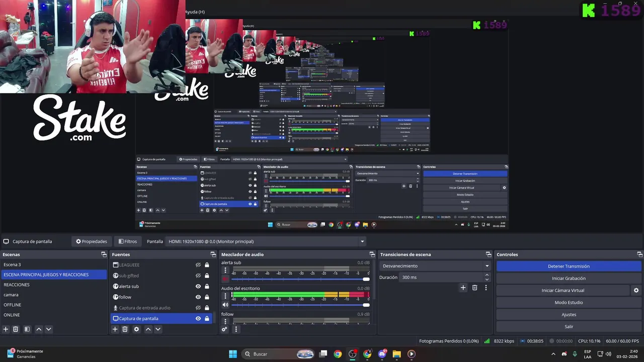Screen dimensions: 644x362
Task: Select ONLINE scene
Action: click(54, 315)
